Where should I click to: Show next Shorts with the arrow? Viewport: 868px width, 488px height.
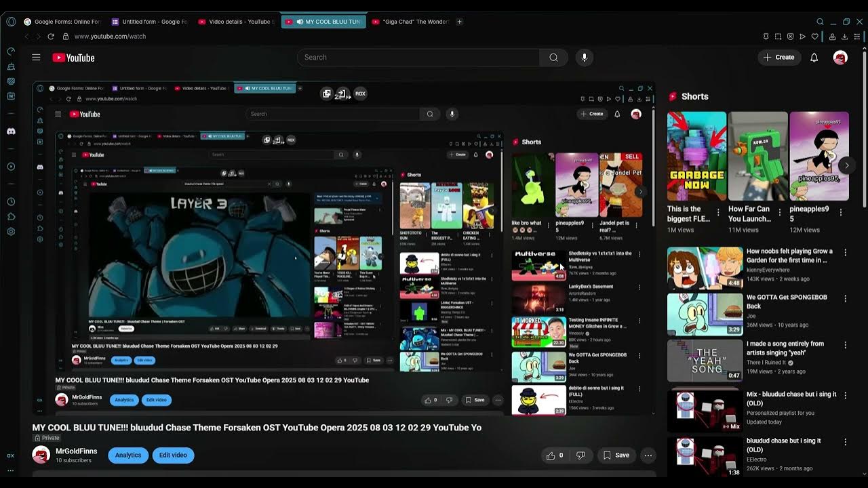(846, 165)
